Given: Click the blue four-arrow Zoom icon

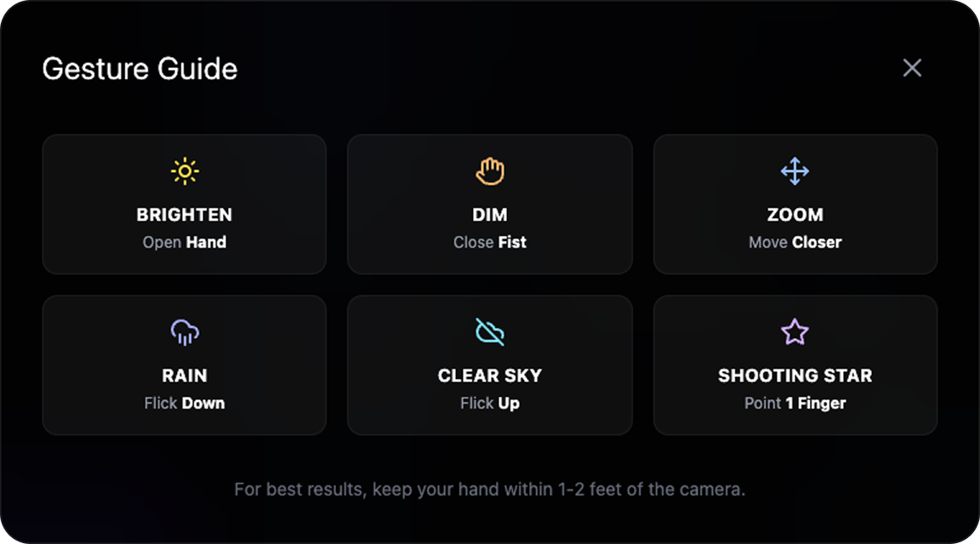Looking at the screenshot, I should (x=795, y=171).
